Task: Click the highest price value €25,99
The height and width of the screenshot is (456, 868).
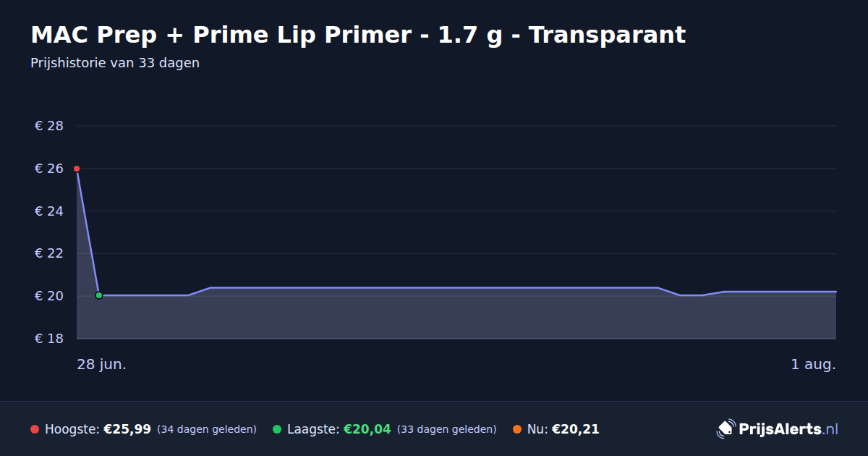Action: click(127, 429)
